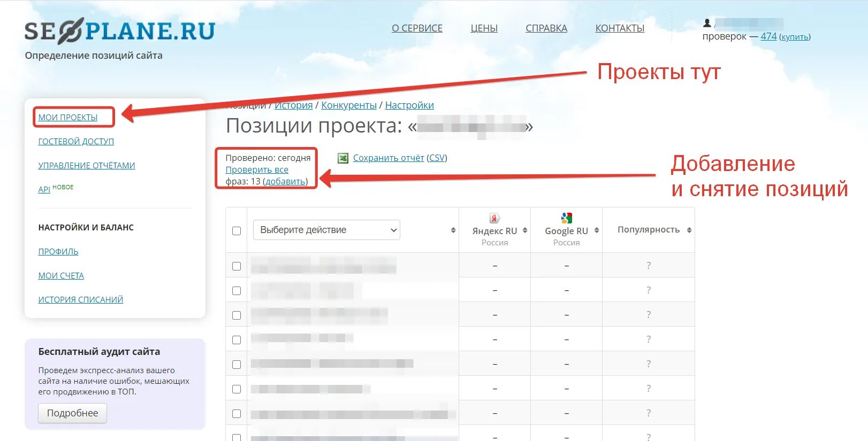This screenshot has width=868, height=441.
Task: Sort by Яндекс RU column arrows
Action: pos(525,230)
